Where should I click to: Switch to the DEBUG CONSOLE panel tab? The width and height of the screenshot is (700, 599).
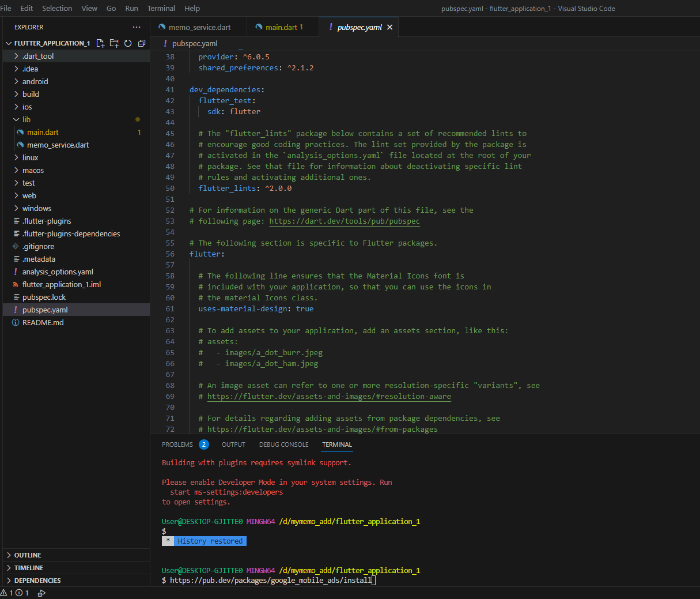[283, 444]
